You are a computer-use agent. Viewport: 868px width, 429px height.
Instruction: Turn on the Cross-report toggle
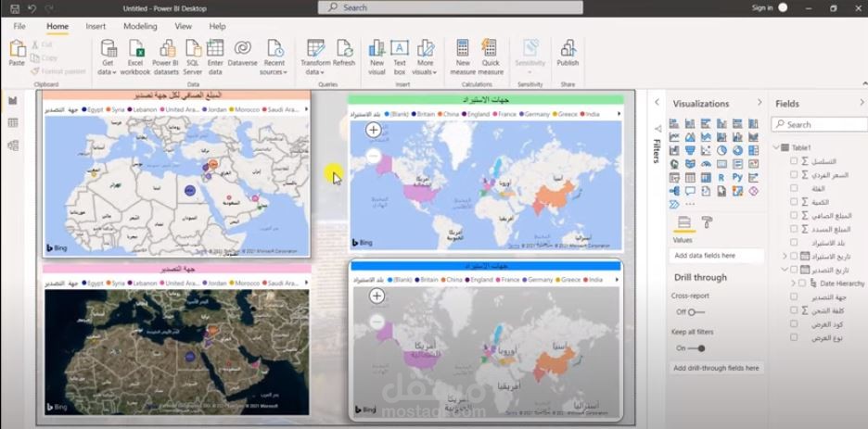(696, 312)
